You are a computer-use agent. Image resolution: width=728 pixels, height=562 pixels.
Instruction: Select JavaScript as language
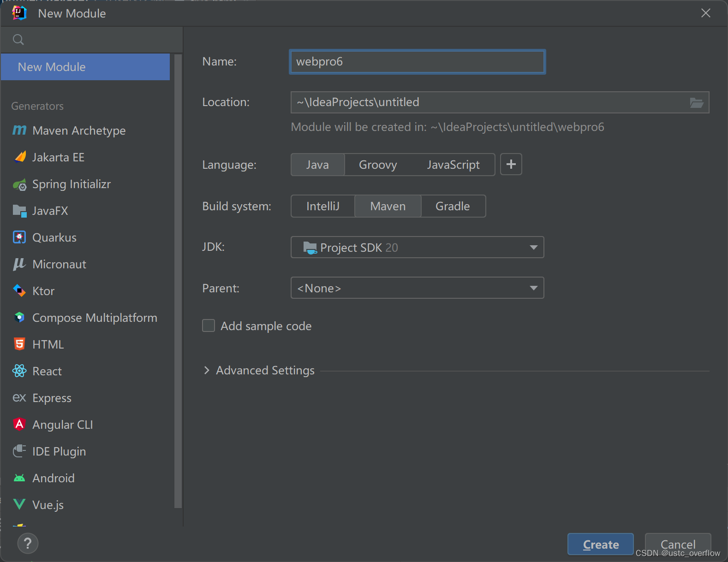(453, 165)
